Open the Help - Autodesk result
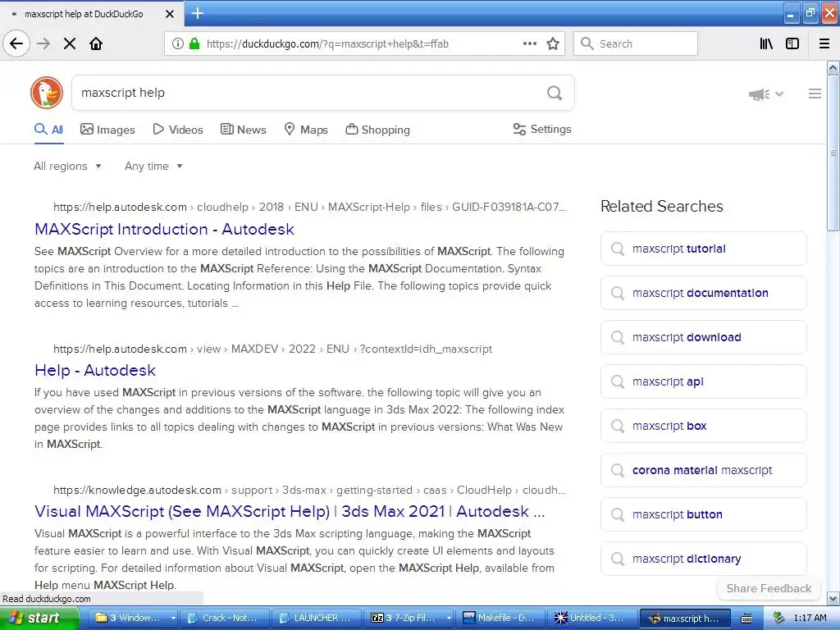This screenshot has height=630, width=840. (95, 370)
